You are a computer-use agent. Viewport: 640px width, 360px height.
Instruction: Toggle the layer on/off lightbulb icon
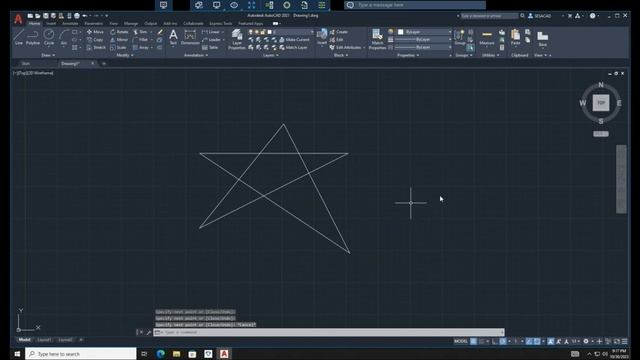(x=251, y=32)
